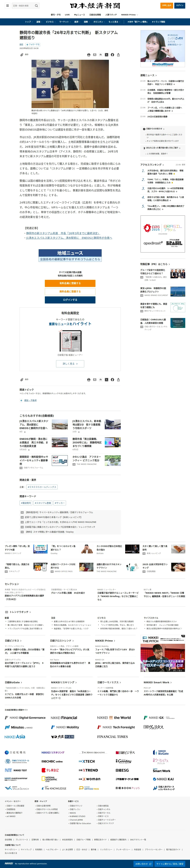Open the EXPO 2025 BRASIL advertisement
The width and height of the screenshot is (190, 868).
pos(163,234)
